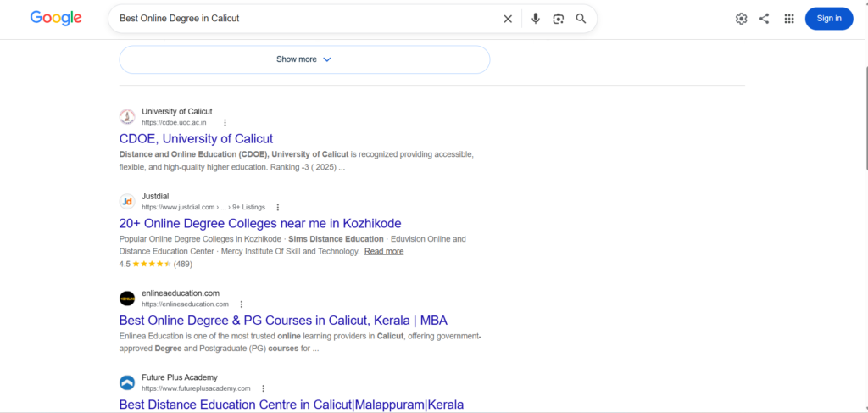The width and height of the screenshot is (868, 413).
Task: Click the Future Plus Academy favicon
Action: pos(127,382)
